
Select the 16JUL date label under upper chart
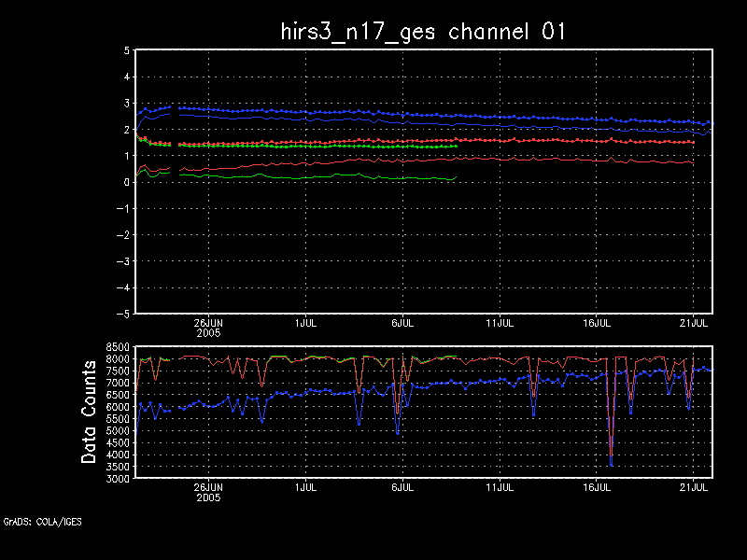597,322
